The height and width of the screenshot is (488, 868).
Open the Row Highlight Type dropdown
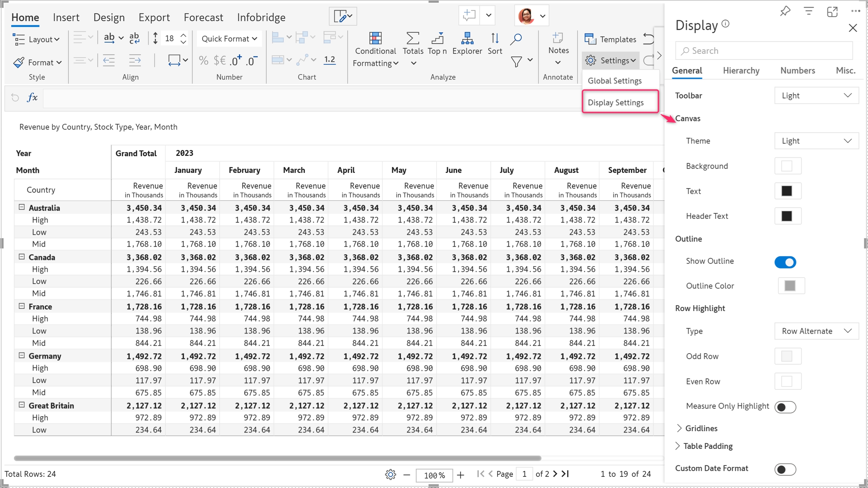click(x=816, y=331)
